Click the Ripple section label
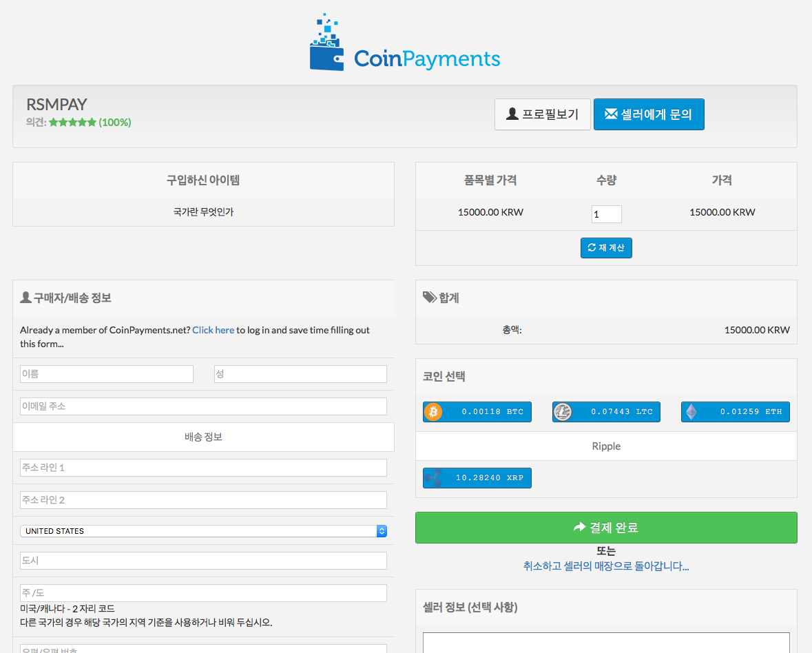Screen dimensions: 812x653 [606, 446]
